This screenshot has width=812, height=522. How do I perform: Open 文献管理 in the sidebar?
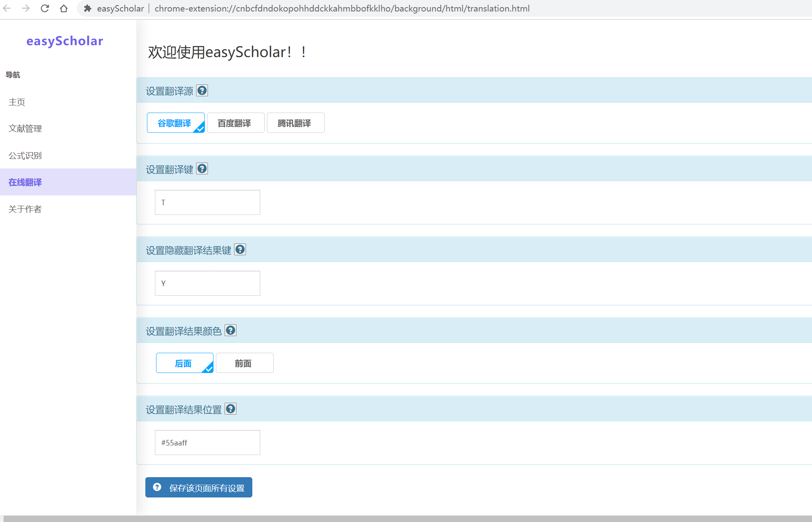pyautogui.click(x=25, y=128)
